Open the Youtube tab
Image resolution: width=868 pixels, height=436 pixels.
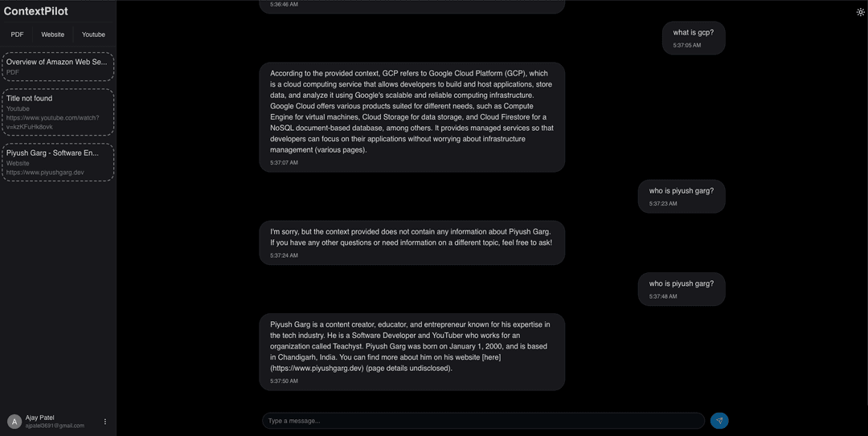(93, 35)
